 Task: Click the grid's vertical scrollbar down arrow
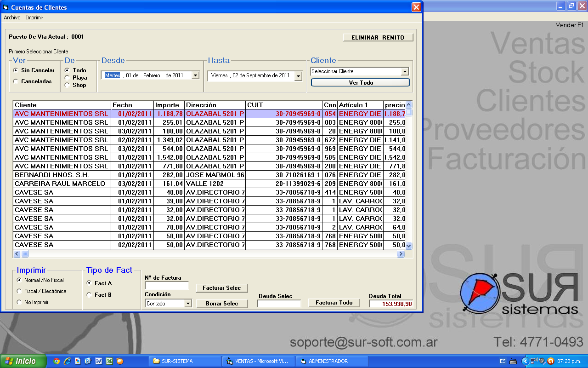pos(409,246)
